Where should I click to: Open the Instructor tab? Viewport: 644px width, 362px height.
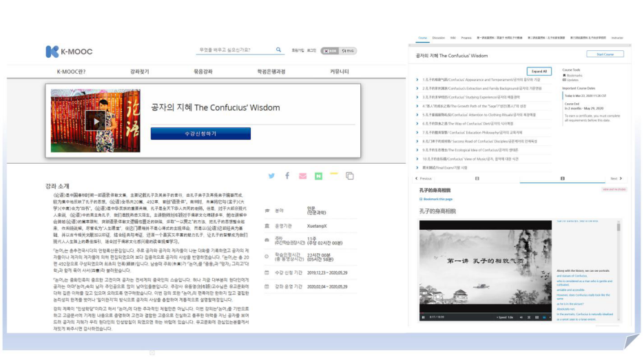click(617, 38)
